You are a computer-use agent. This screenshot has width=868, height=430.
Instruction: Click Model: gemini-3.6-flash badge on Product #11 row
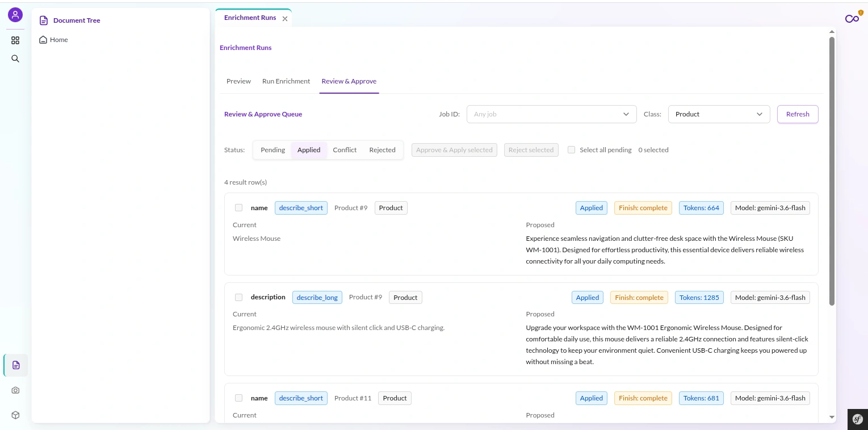[x=770, y=398]
